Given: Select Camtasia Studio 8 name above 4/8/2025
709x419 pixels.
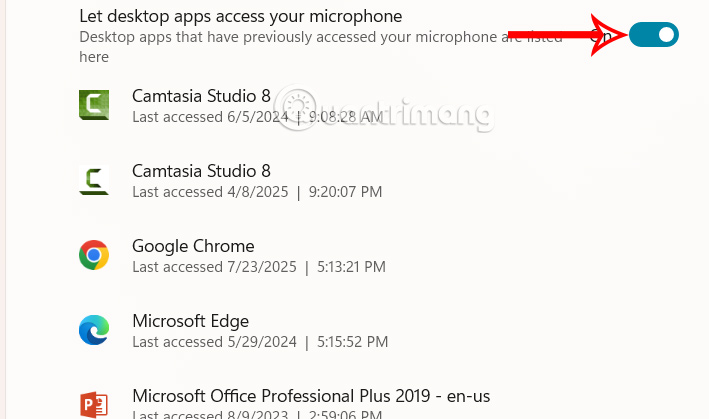Looking at the screenshot, I should click(201, 172).
